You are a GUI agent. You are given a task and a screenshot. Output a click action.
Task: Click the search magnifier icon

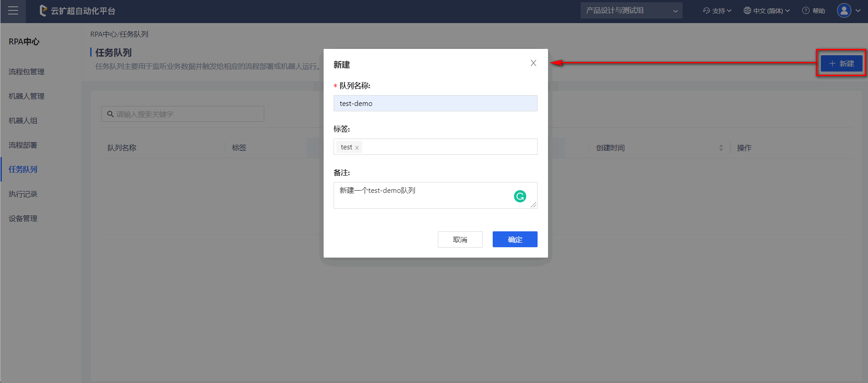coord(110,114)
